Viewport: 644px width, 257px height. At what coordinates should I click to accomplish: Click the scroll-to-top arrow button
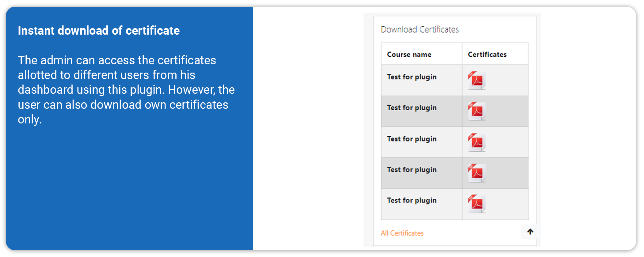530,232
